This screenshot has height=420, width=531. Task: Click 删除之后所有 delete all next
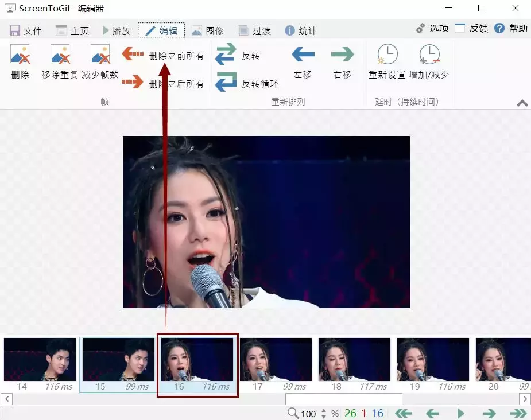point(163,83)
